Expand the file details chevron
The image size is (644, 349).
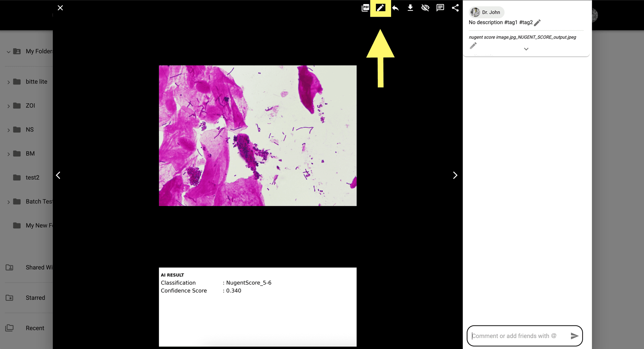tap(526, 49)
